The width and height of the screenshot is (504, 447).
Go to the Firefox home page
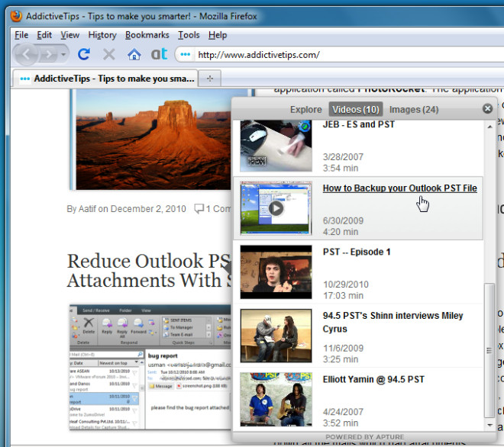[134, 54]
